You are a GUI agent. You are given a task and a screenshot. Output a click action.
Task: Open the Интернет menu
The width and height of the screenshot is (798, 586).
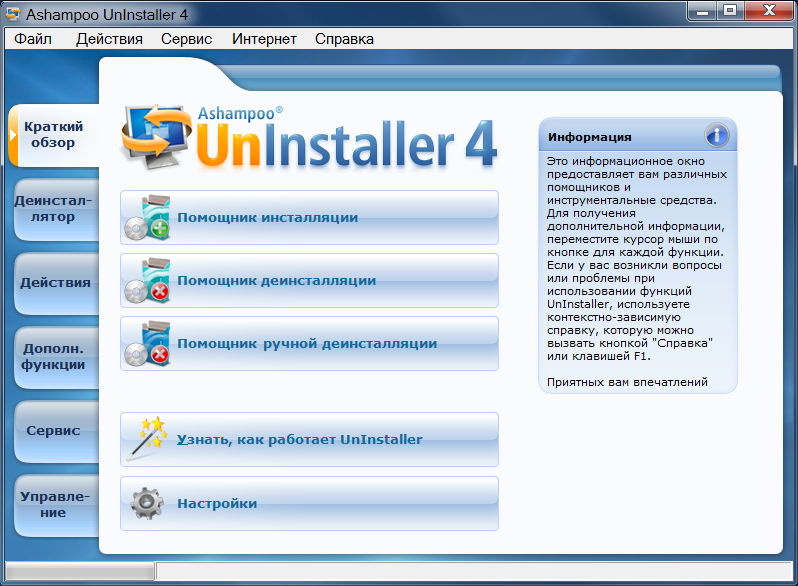tap(264, 39)
